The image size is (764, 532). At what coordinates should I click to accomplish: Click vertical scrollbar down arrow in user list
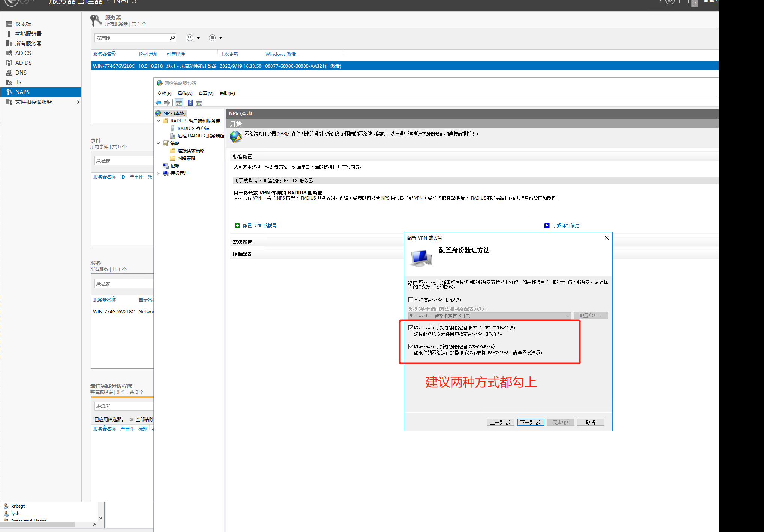tap(100, 518)
